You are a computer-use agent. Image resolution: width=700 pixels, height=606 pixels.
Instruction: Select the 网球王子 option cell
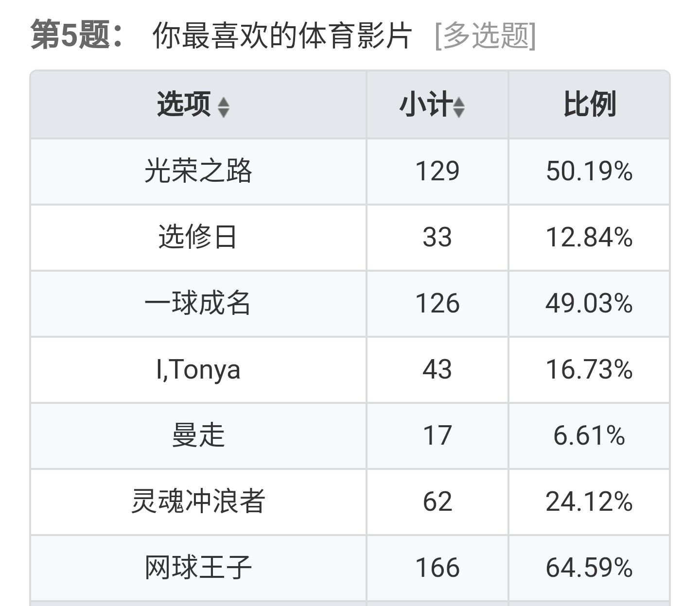point(198,568)
